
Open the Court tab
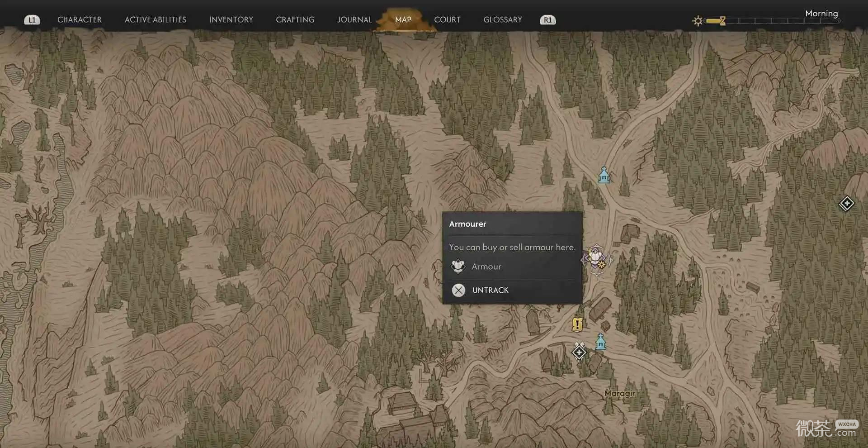tap(447, 19)
